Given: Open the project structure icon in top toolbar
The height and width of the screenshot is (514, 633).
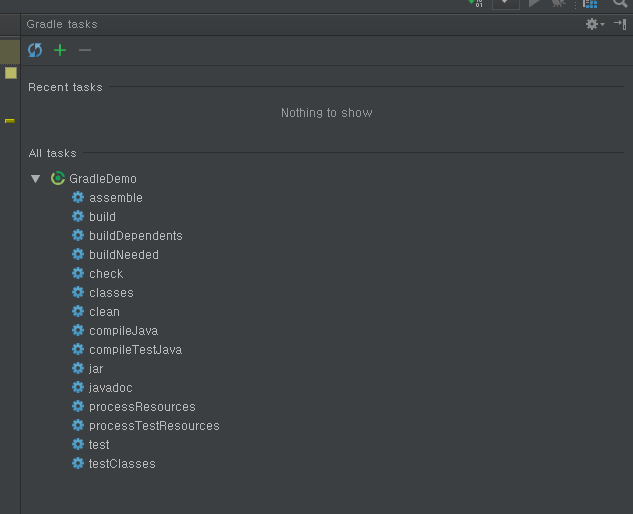Looking at the screenshot, I should point(590,4).
